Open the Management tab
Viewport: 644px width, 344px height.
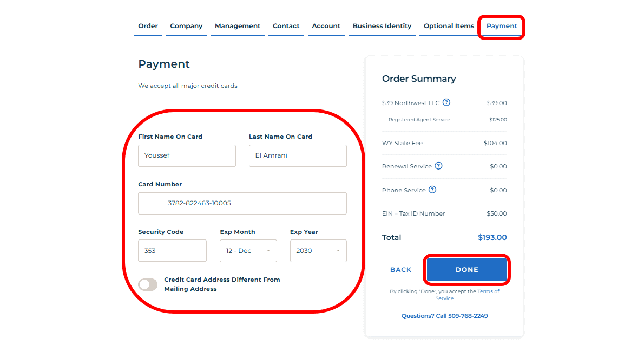(237, 26)
